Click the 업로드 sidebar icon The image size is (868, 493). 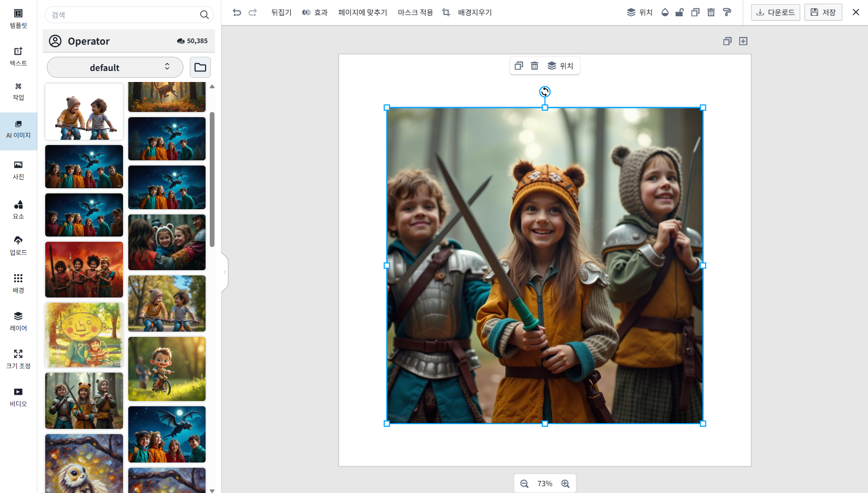(18, 245)
